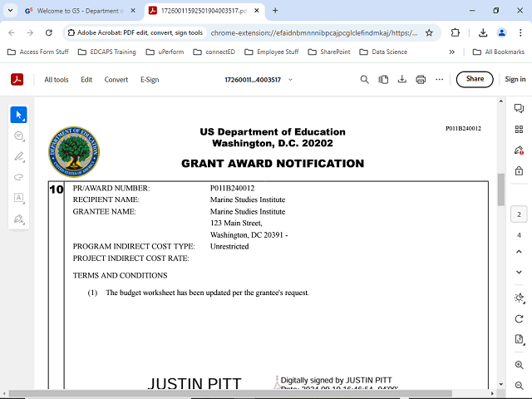This screenshot has height=399, width=532.
Task: Open Employee Stuff bookmark folder
Action: [272, 52]
